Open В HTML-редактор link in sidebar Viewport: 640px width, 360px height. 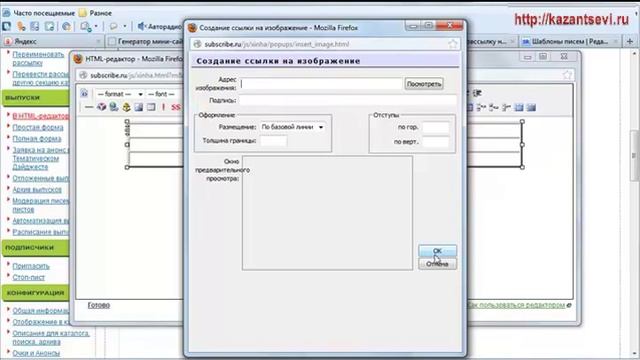[x=40, y=116]
